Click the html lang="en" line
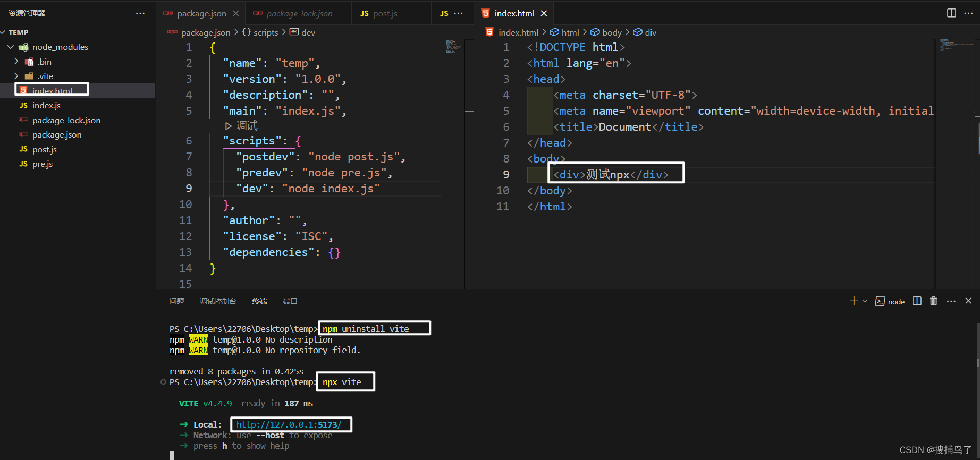980x460 pixels. pyautogui.click(x=579, y=63)
